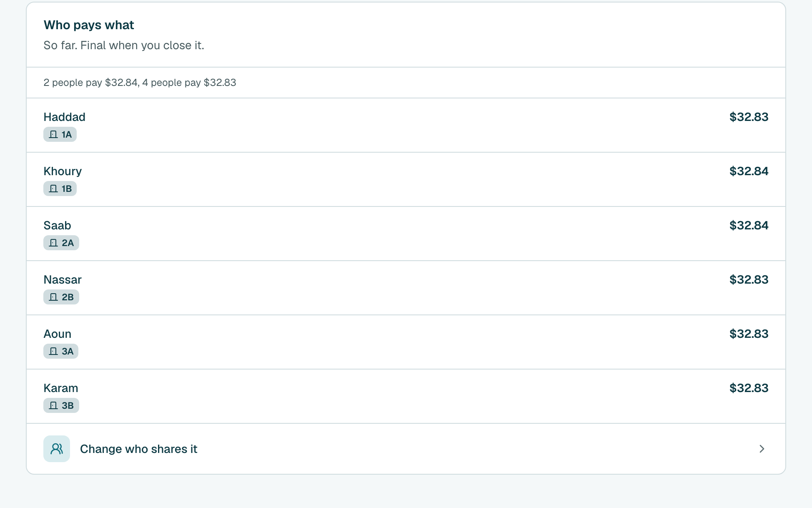Select the name Saab

coord(58,225)
